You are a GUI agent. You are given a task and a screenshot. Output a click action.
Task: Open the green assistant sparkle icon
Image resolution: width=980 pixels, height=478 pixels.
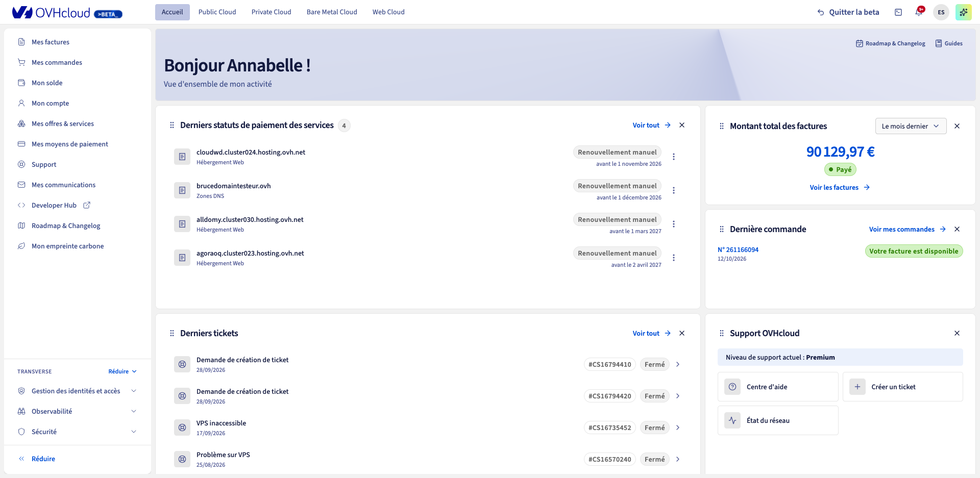[964, 12]
